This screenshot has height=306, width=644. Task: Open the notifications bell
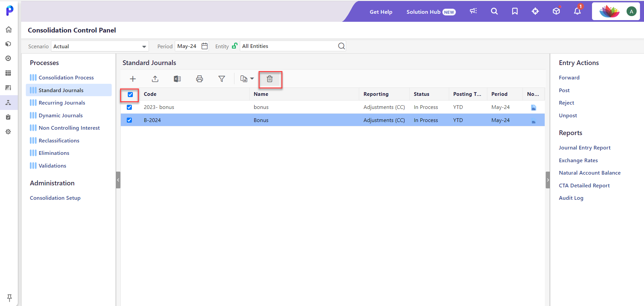coord(577,11)
